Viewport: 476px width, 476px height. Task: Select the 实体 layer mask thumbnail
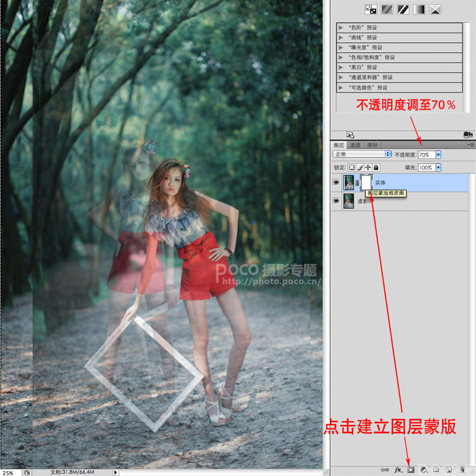[366, 182]
